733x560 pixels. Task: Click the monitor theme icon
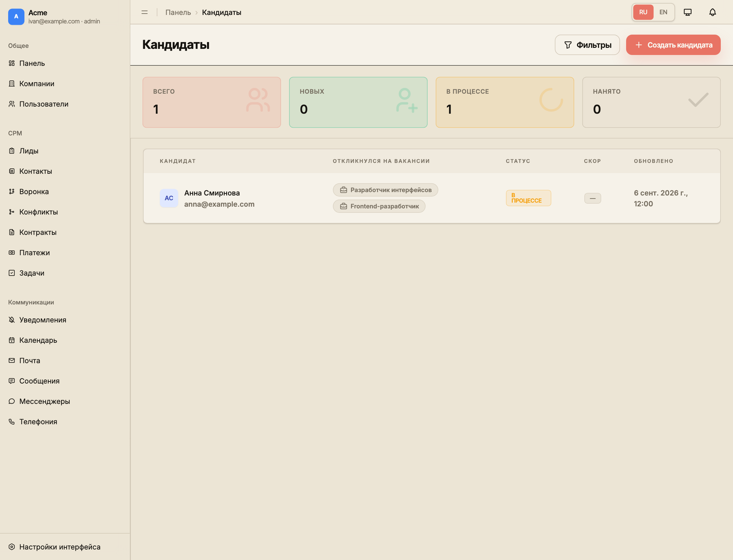pos(688,13)
